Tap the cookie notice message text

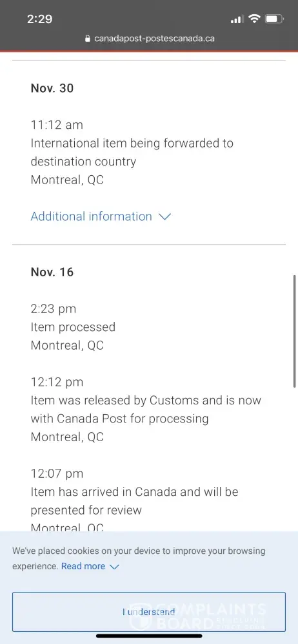pos(139,558)
